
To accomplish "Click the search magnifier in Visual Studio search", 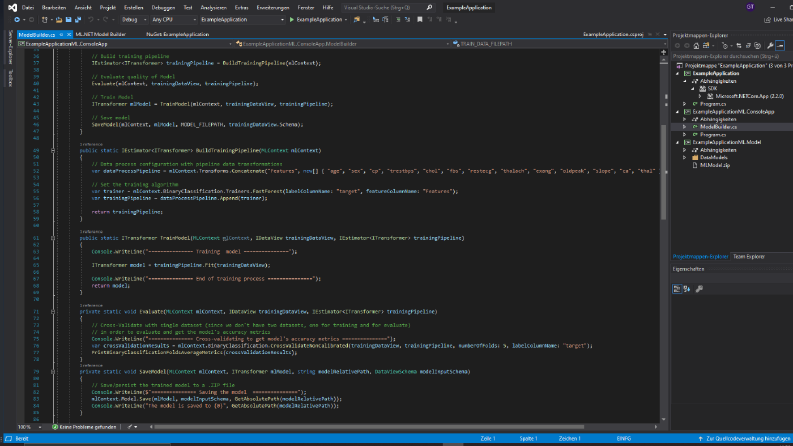I will 429,8.
